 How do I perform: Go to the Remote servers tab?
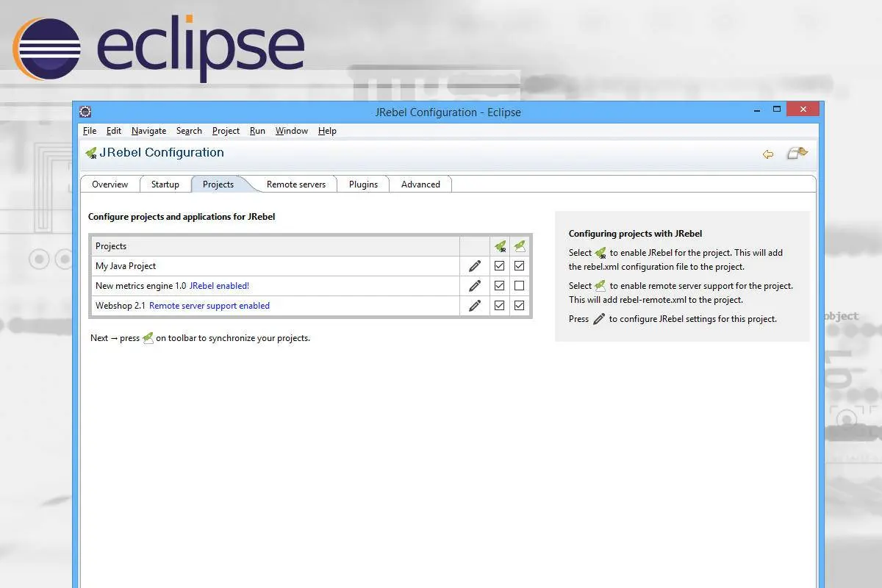click(x=296, y=184)
